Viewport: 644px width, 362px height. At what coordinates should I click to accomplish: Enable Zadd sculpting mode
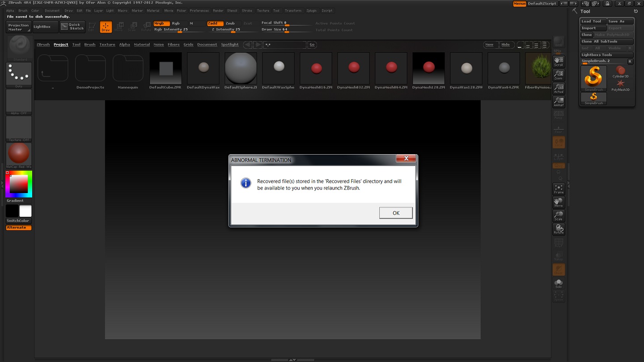coord(215,23)
